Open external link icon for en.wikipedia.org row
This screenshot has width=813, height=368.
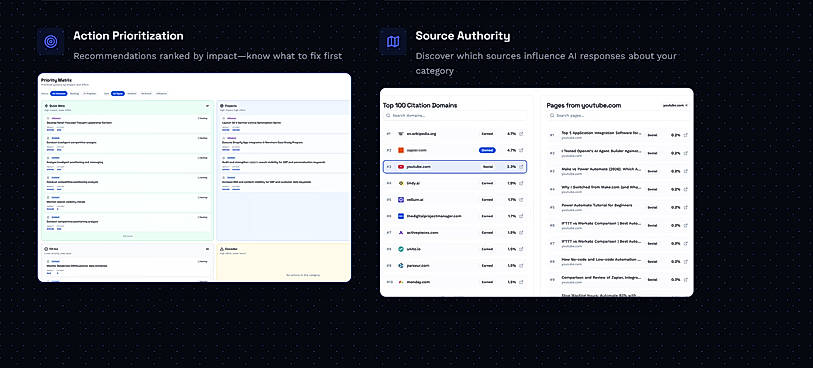[x=521, y=134]
